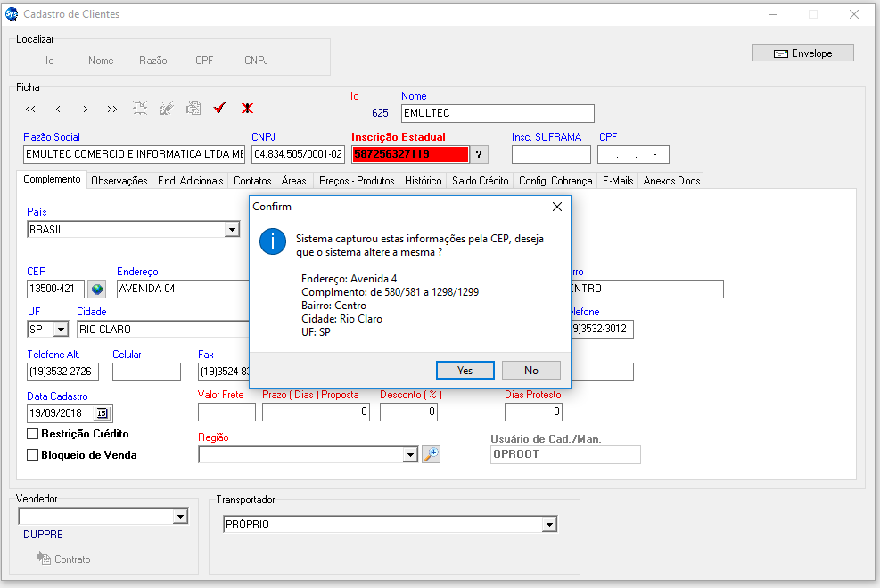The height and width of the screenshot is (588, 880).
Task: Switch to the Observações tab
Action: tap(119, 181)
